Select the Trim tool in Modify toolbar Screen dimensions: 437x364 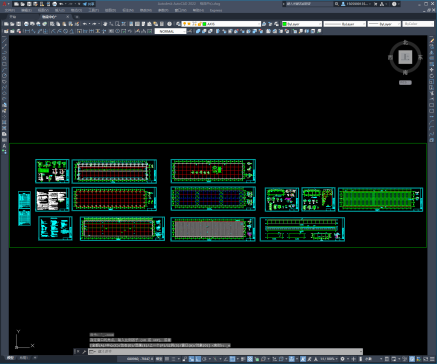coord(432,94)
